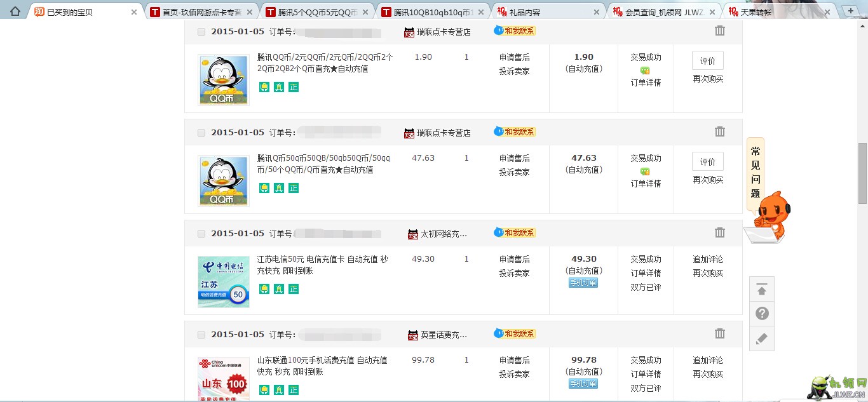Switch to the 天果转帐 tab
The width and height of the screenshot is (868, 402).
[x=779, y=12]
